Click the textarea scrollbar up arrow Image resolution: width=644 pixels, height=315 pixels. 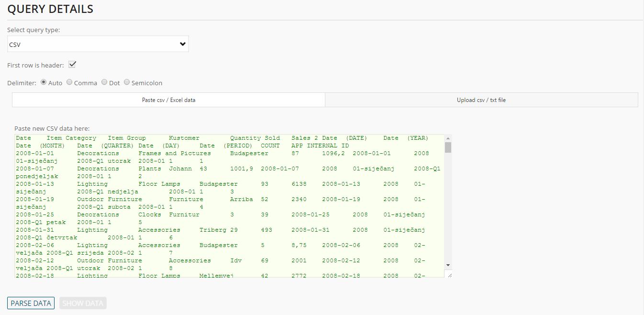(448, 137)
